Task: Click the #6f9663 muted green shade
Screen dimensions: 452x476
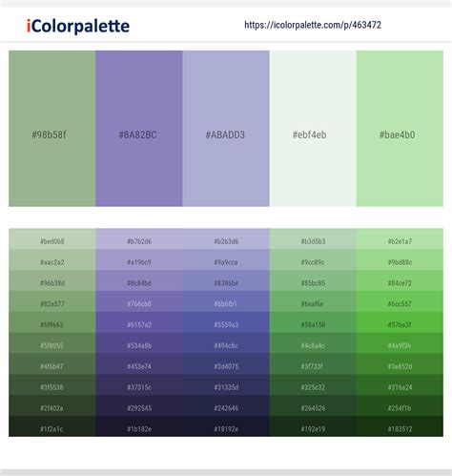Action: 52,322
